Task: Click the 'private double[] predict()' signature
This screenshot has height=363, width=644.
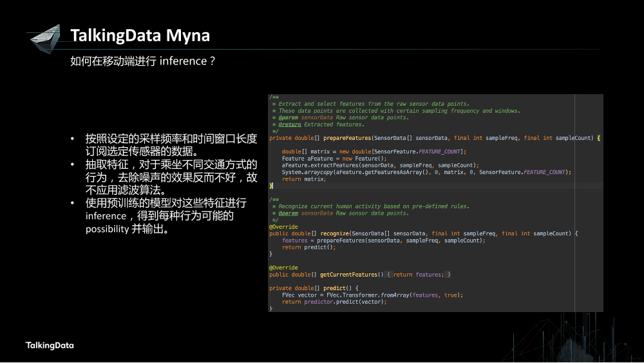Action: (x=314, y=288)
